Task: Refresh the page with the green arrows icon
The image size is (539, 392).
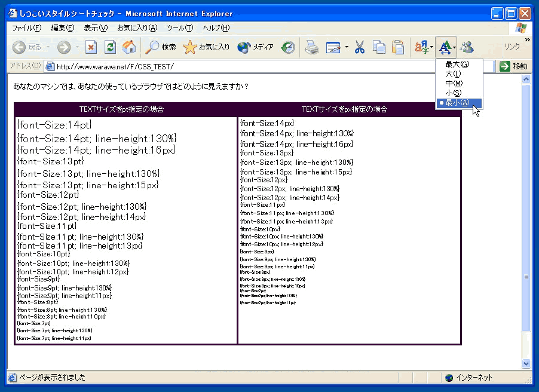Action: pyautogui.click(x=110, y=47)
